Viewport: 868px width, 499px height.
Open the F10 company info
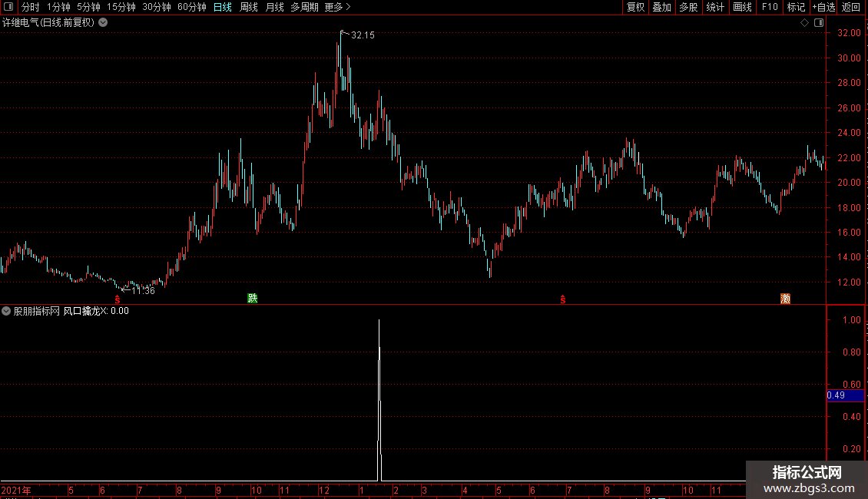[x=770, y=7]
